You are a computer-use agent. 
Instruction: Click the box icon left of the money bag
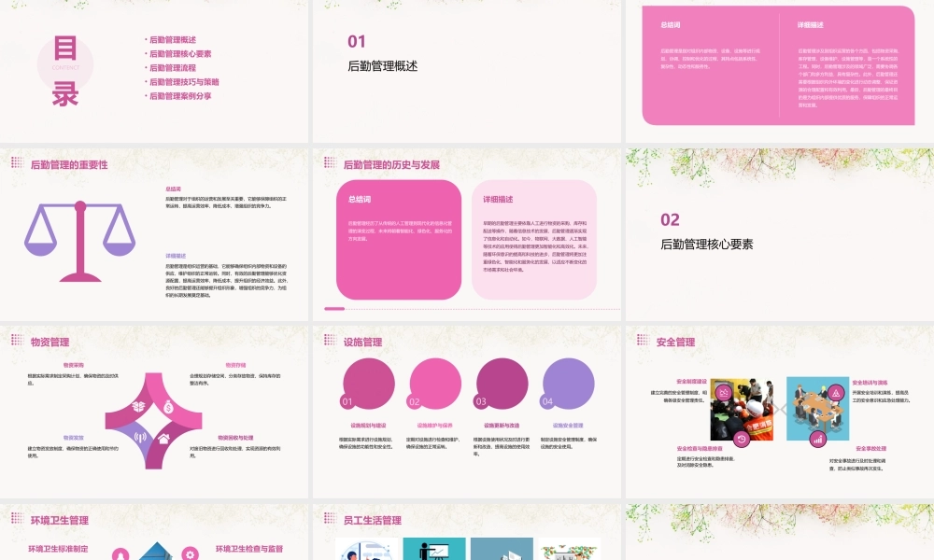click(x=139, y=406)
